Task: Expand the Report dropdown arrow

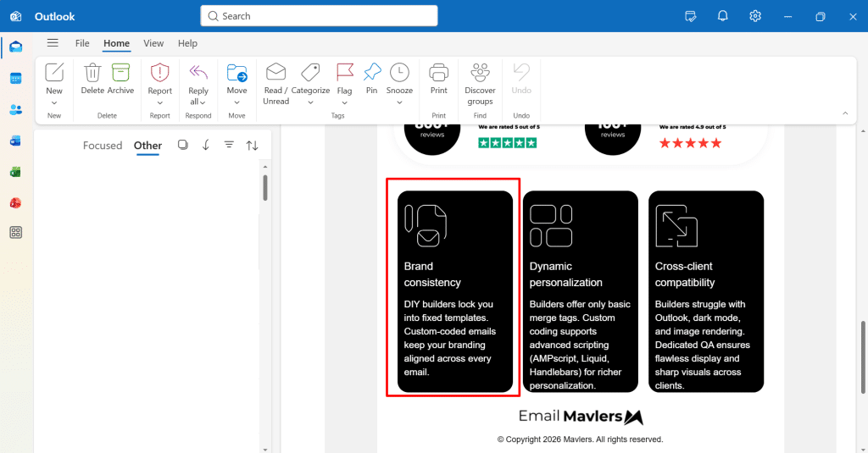Action: point(160,103)
